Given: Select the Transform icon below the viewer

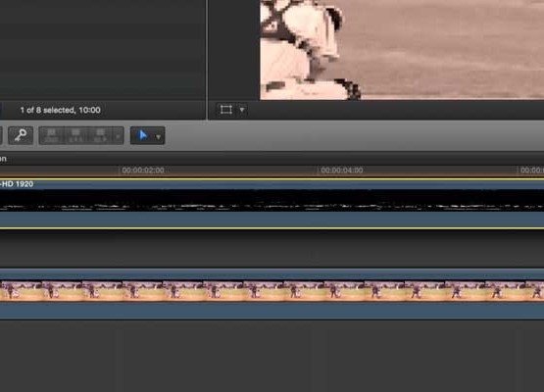Looking at the screenshot, I should tap(225, 110).
